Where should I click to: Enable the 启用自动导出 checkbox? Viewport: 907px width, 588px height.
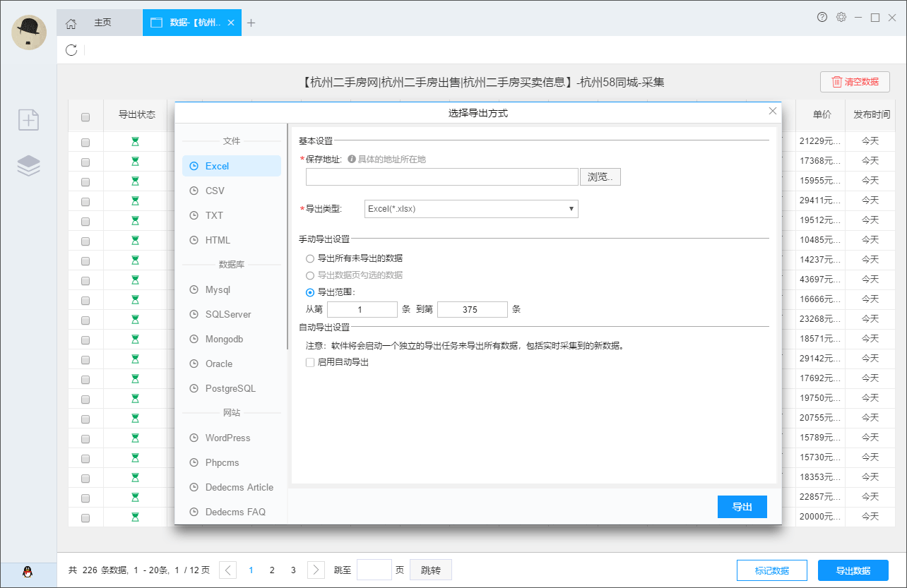click(310, 362)
